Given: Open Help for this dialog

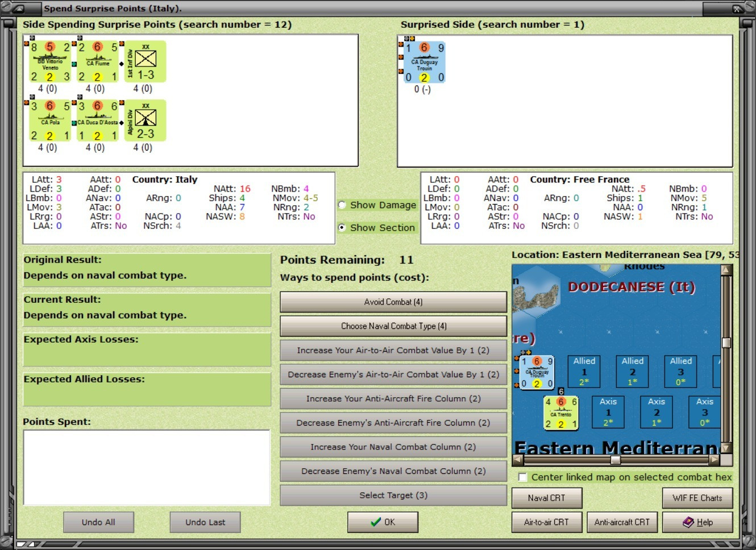Looking at the screenshot, I should (x=697, y=522).
